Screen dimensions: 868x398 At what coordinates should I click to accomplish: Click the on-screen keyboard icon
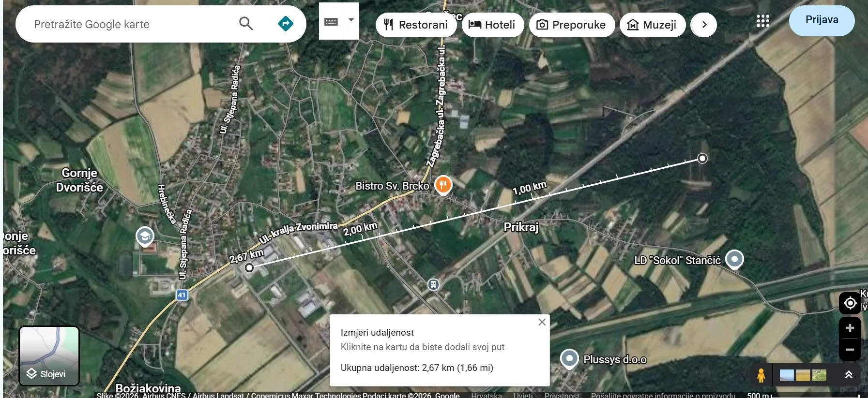tap(331, 21)
